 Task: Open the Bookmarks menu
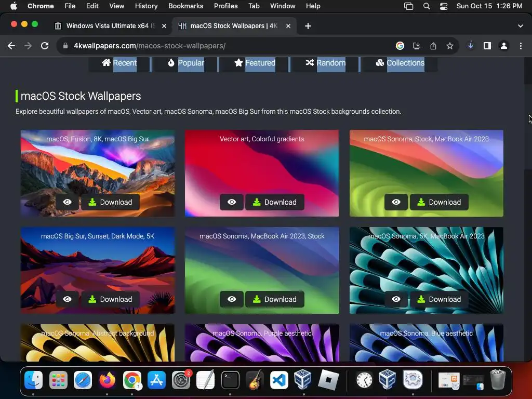point(186,6)
